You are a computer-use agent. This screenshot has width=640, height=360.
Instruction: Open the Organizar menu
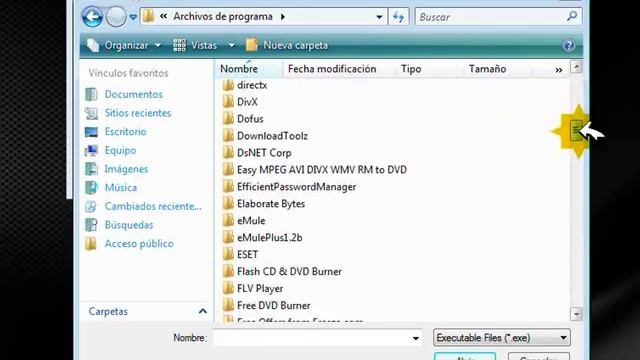click(124, 45)
